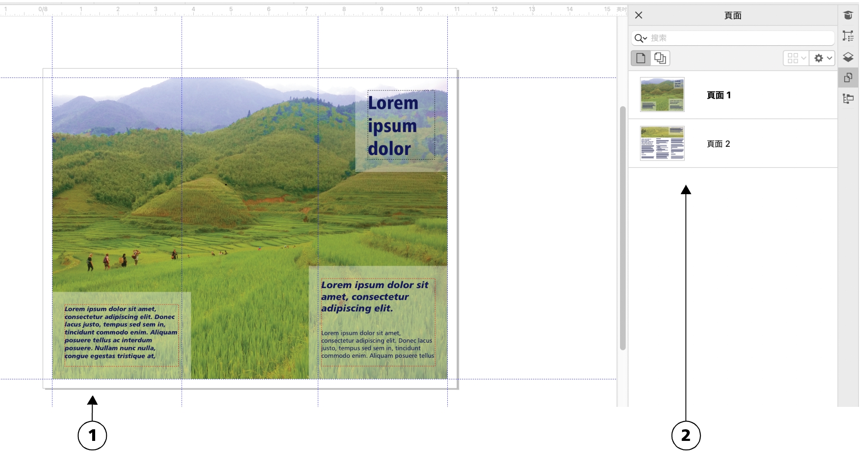Click the 頁面 2 label
Viewport: 868px width, 462px height.
(718, 144)
